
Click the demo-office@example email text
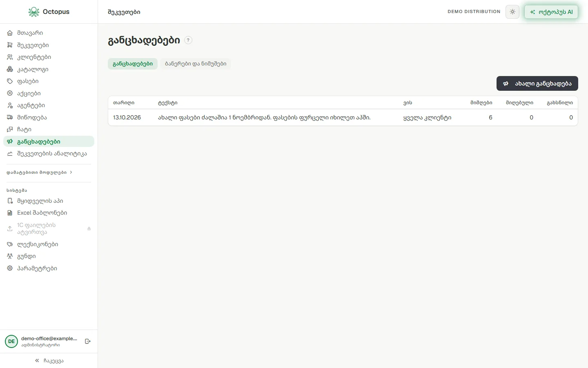(49, 339)
